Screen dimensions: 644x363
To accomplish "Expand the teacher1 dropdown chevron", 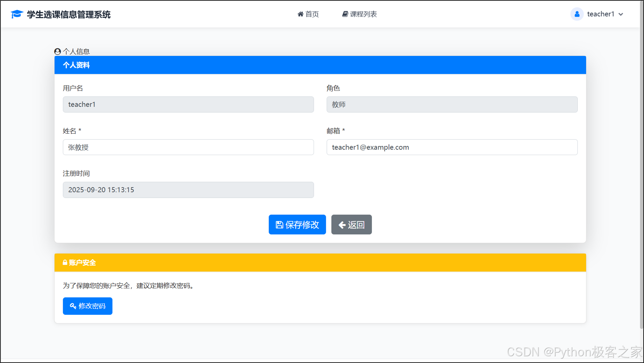I will coord(621,14).
